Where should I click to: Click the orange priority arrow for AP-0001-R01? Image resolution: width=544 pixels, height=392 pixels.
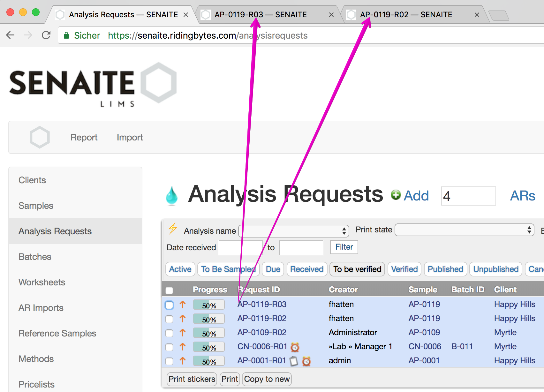183,361
